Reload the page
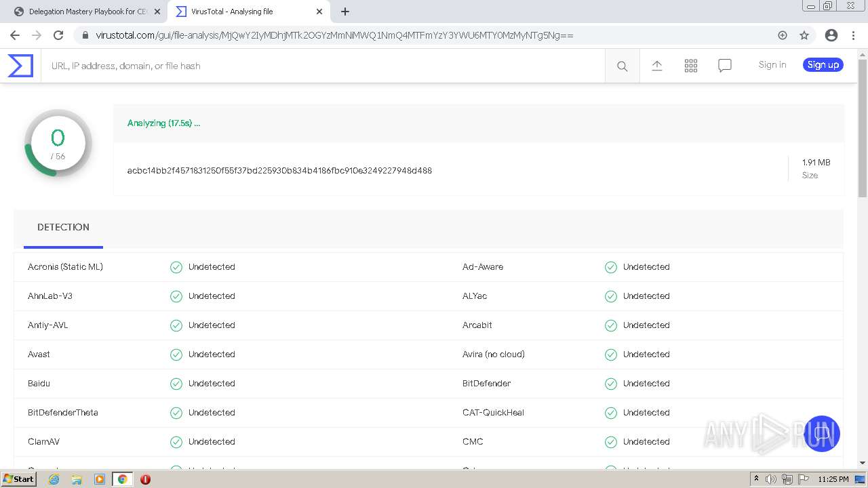Image resolution: width=868 pixels, height=488 pixels. click(x=58, y=35)
